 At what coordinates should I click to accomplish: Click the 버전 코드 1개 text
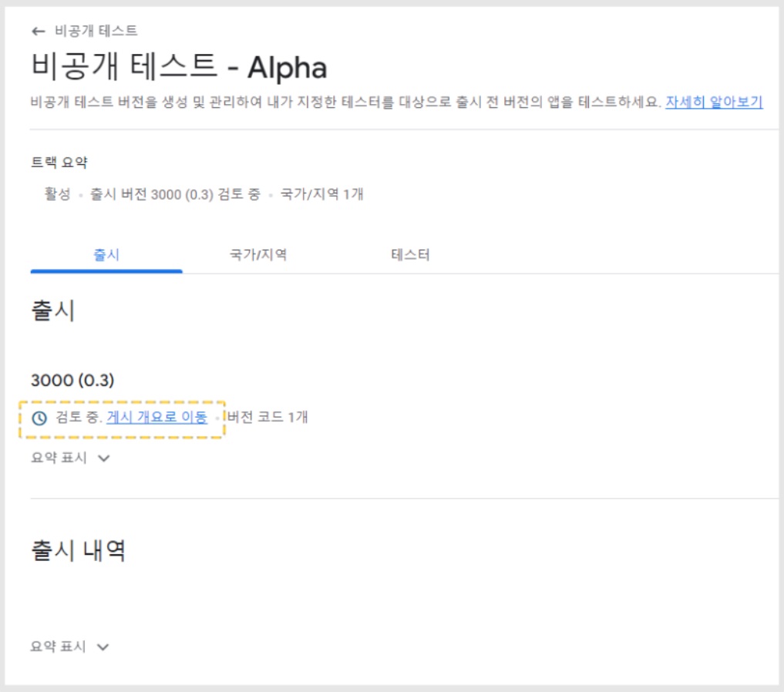click(x=268, y=417)
